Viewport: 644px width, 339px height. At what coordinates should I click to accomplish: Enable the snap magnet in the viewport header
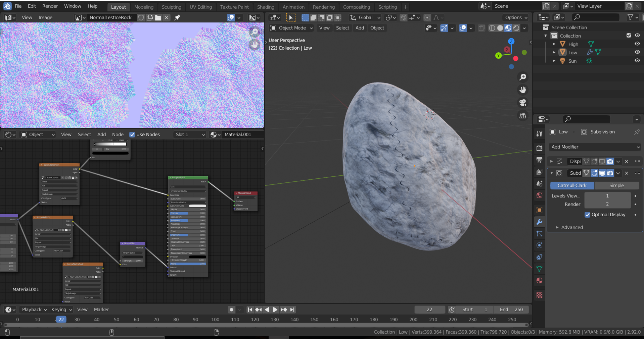point(403,17)
